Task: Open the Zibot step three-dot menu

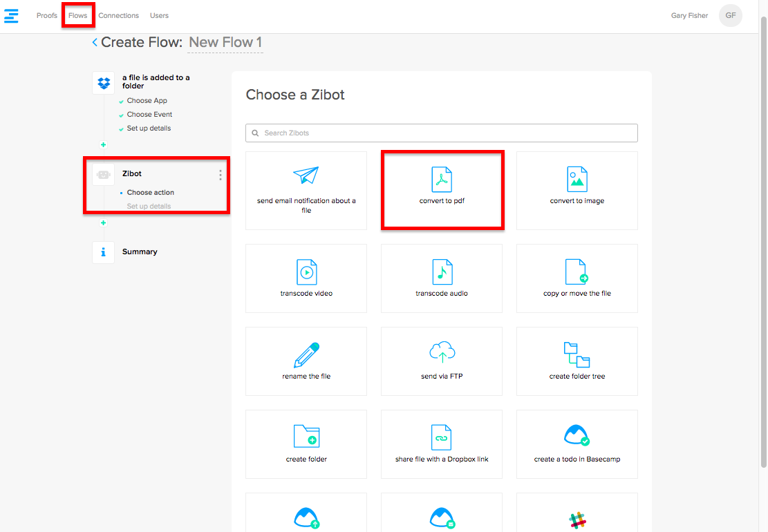Action: (221, 175)
